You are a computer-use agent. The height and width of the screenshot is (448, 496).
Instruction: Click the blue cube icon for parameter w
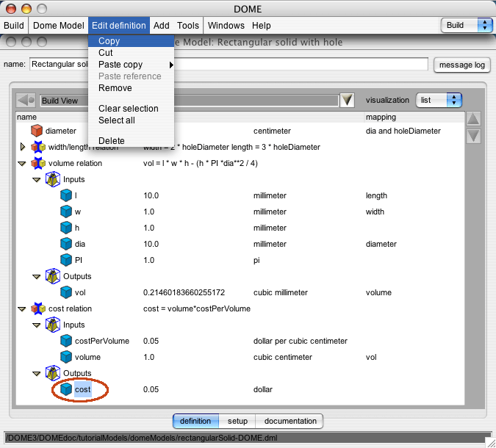coord(66,212)
